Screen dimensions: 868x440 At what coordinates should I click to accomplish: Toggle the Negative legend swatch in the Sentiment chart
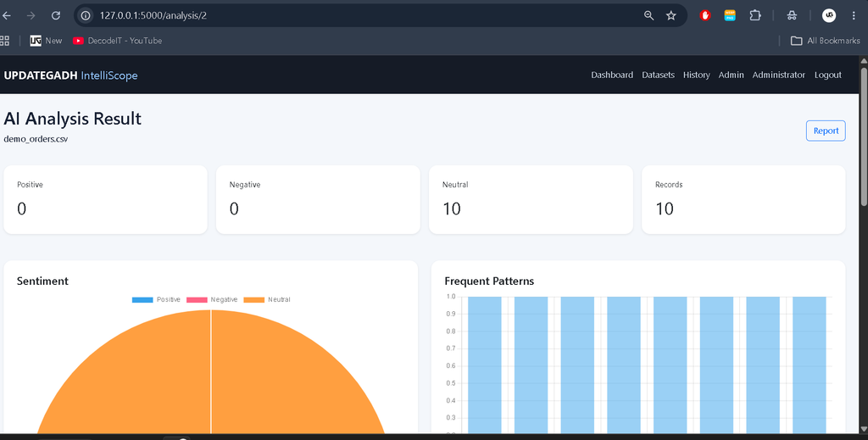click(x=197, y=299)
